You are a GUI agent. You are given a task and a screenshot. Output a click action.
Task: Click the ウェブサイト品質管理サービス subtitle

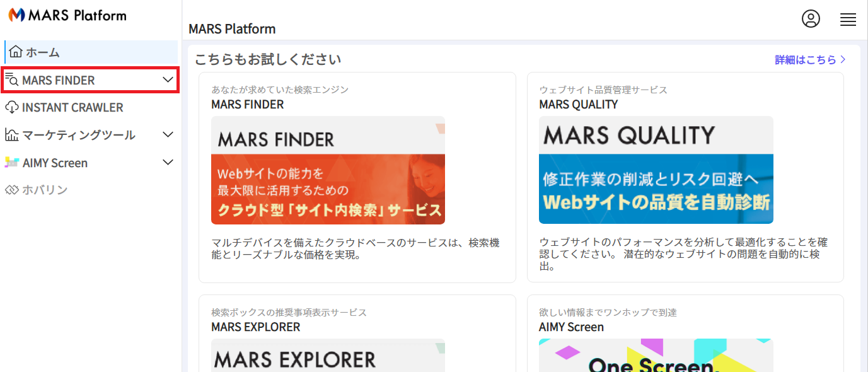tap(603, 90)
